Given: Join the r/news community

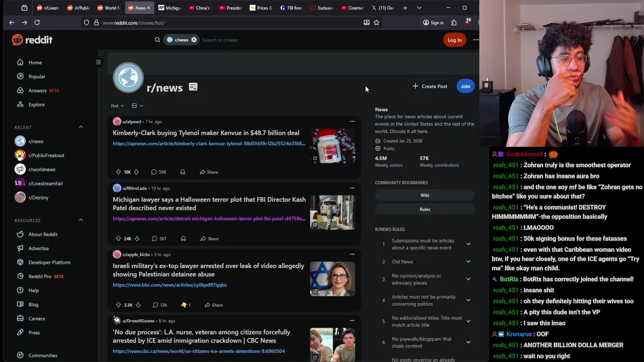Looking at the screenshot, I should [x=465, y=86].
